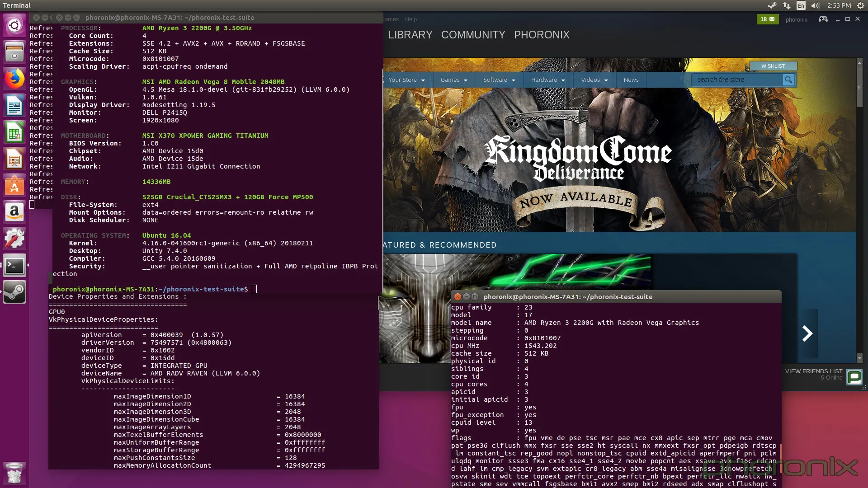Switch to Terminal from the launcher
Viewport: 868px width, 488px height.
point(14,265)
